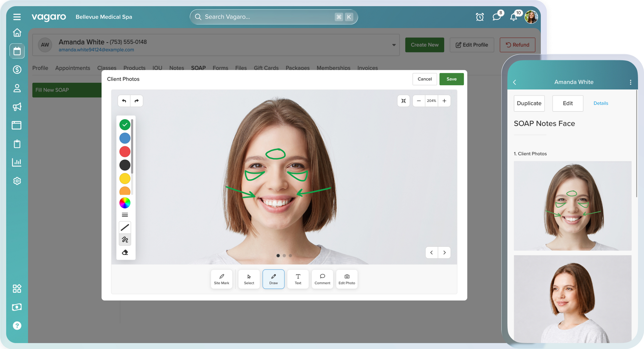Activate the Draw tool
This screenshot has height=349, width=644.
[x=274, y=279]
